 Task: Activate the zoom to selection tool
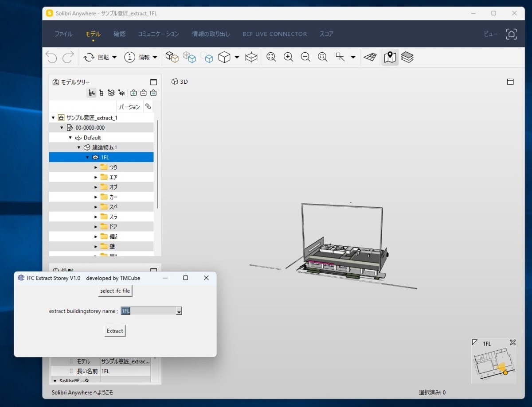tap(322, 57)
